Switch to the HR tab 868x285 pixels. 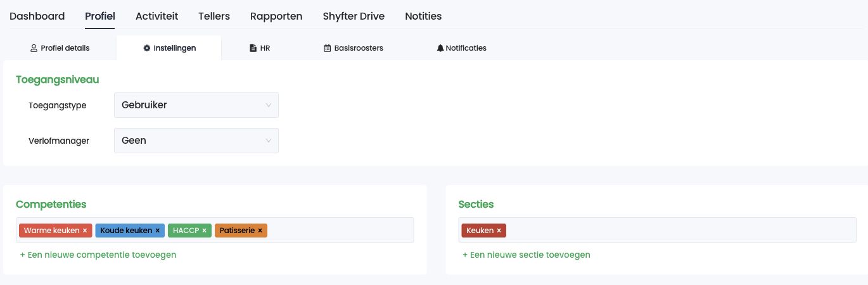coord(260,47)
